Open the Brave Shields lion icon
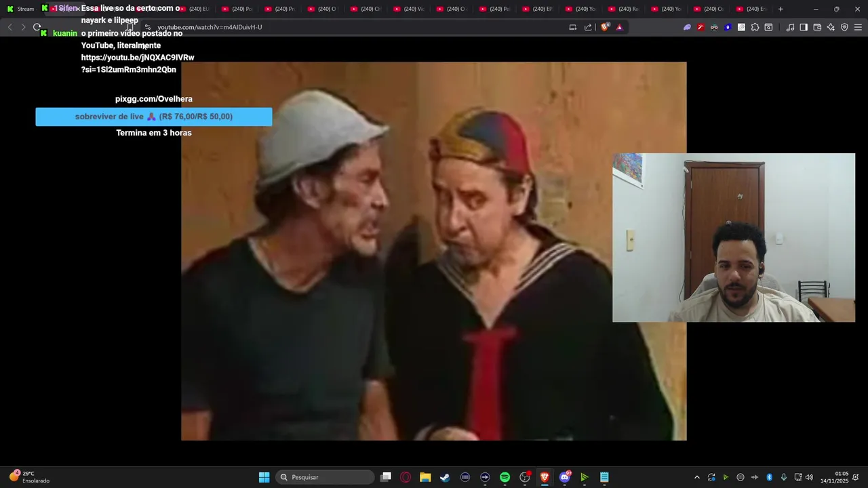 (x=605, y=27)
